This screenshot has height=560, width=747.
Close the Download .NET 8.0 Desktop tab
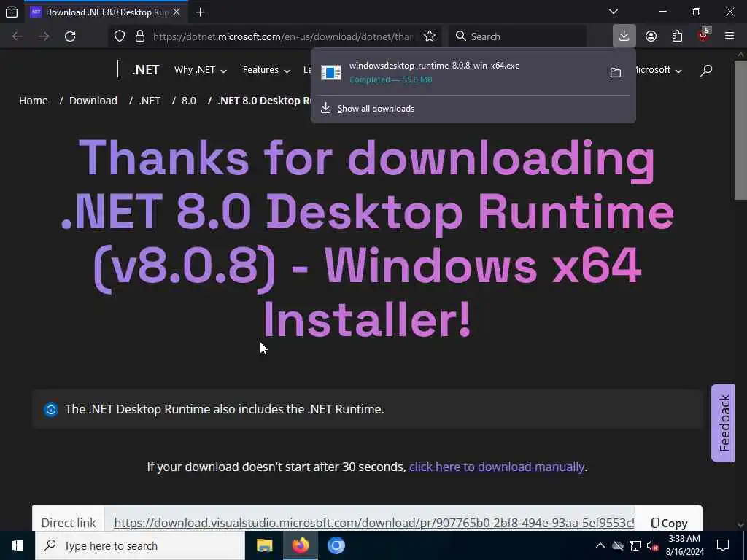coord(177,12)
